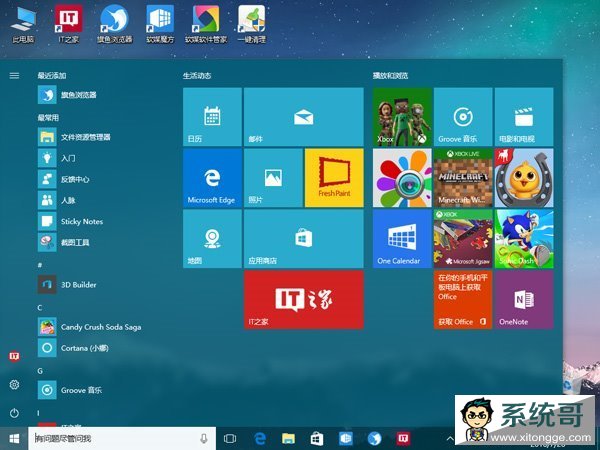Open the 电影和电视 tile
Viewport: 600px width, 450px height.
click(524, 117)
